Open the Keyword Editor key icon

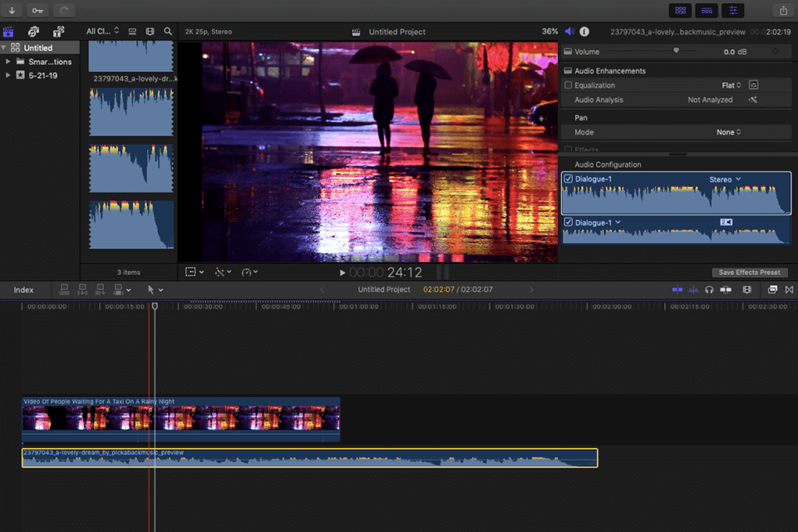tap(37, 11)
